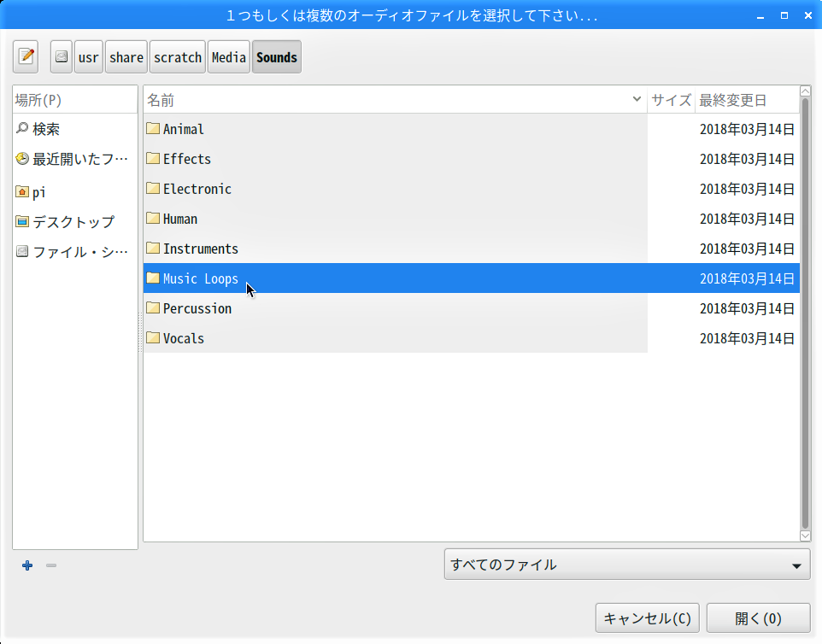
Task: Navigate to the scratch breadcrumb
Action: click(x=177, y=56)
